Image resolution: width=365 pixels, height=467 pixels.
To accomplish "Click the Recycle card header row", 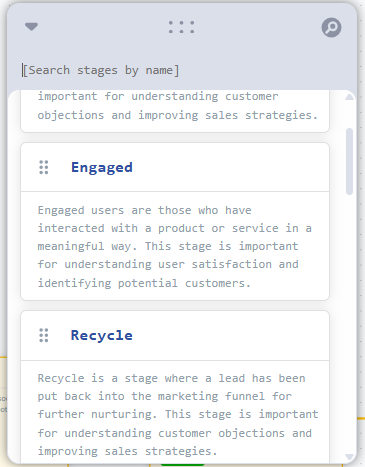I will 175,336.
